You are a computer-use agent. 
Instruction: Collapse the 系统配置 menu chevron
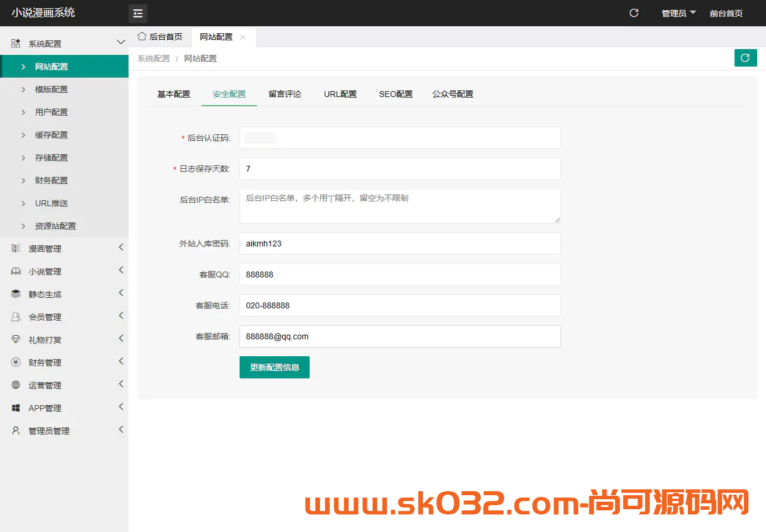coord(121,43)
